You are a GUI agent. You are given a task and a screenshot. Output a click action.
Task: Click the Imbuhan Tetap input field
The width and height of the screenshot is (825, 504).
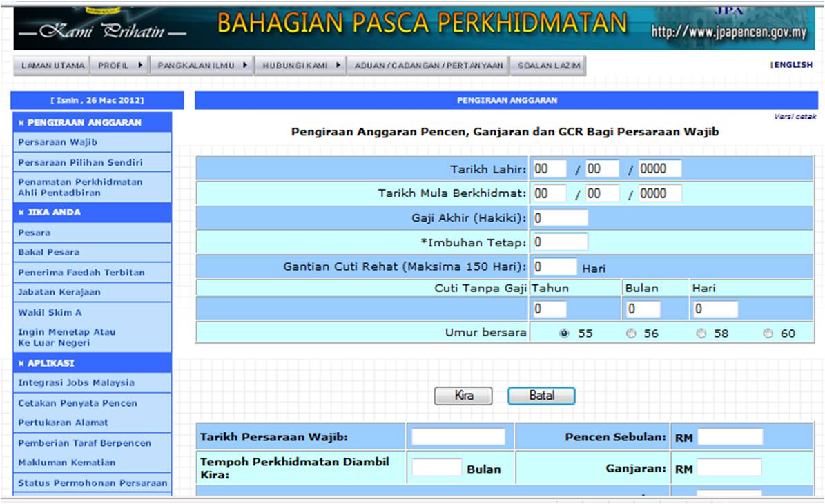click(x=561, y=242)
